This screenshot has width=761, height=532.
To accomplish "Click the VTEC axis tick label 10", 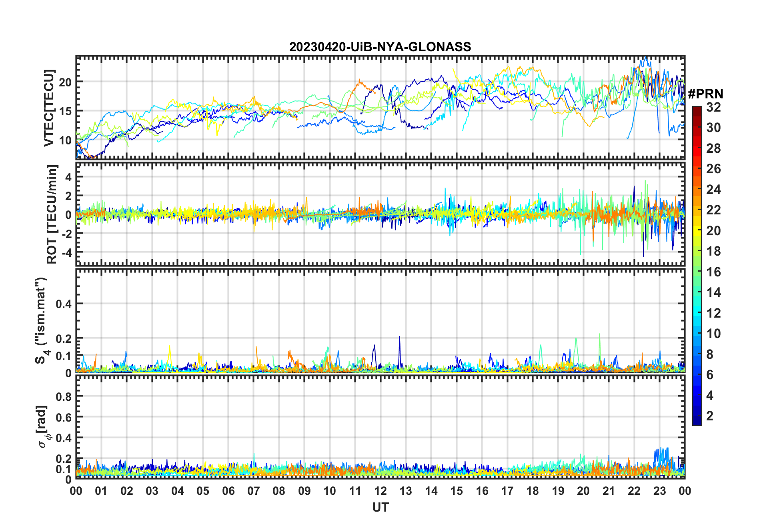I will tap(65, 140).
